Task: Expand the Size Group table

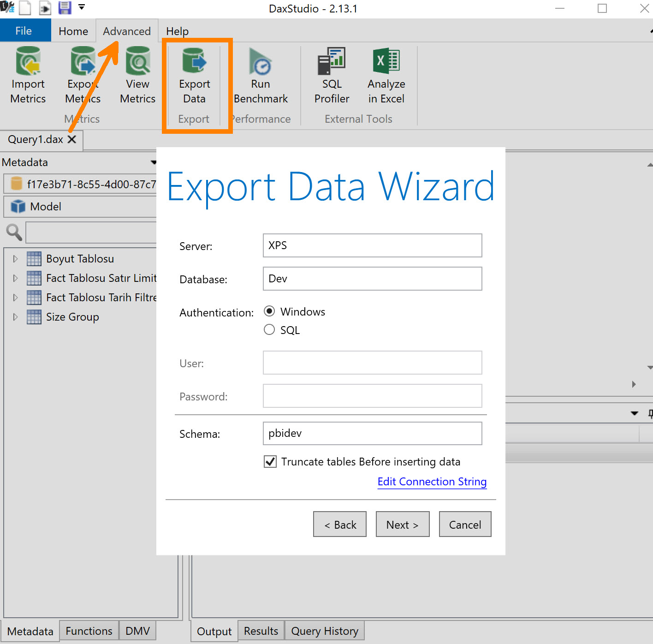Action: pos(15,317)
